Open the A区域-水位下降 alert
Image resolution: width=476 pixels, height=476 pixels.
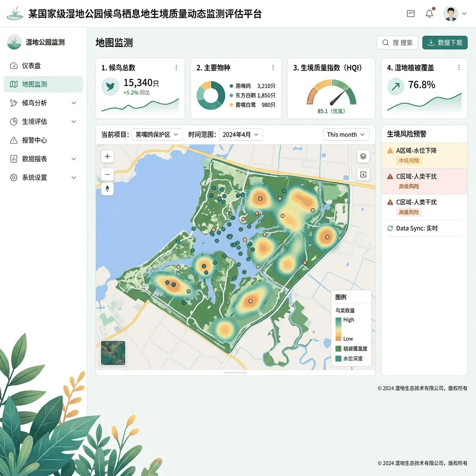tap(424, 155)
